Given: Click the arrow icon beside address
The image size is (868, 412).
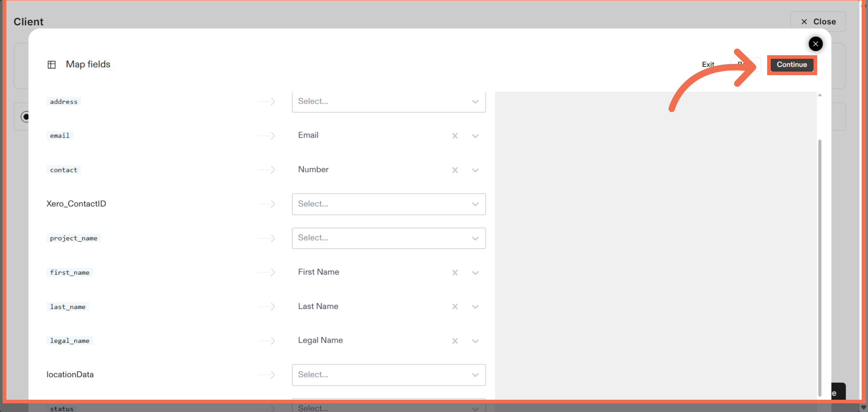Looking at the screenshot, I should [267, 102].
